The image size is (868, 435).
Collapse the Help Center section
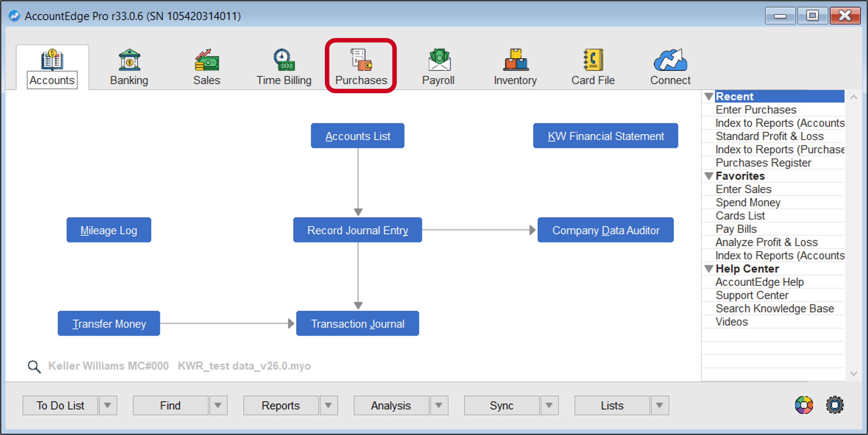[709, 269]
